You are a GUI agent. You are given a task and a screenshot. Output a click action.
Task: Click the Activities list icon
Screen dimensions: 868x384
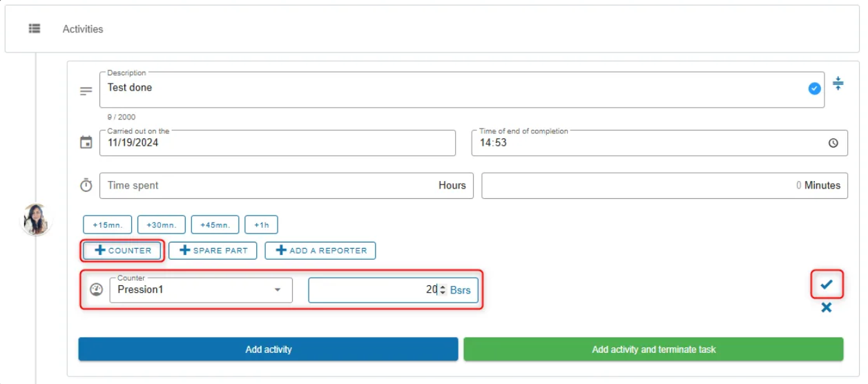(x=34, y=28)
